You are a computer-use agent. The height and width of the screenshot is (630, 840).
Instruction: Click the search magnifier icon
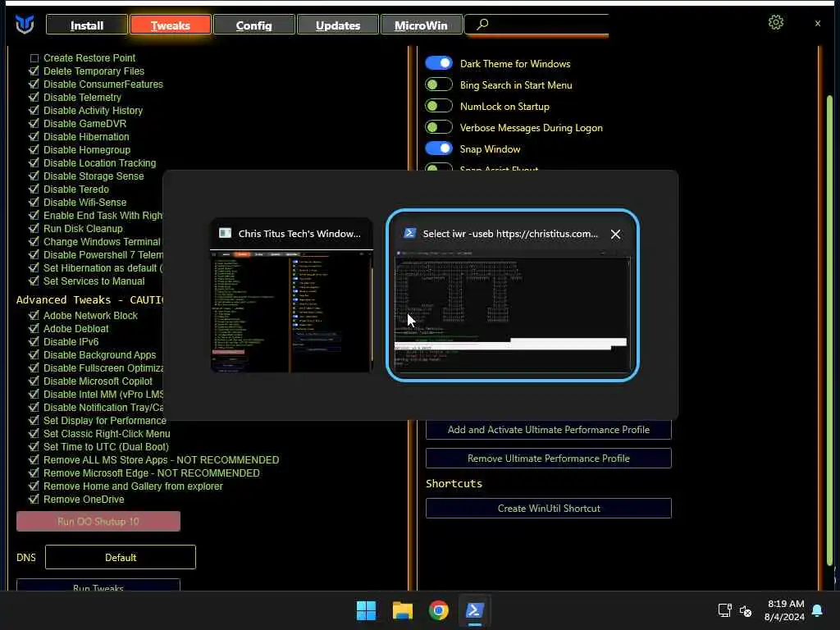pyautogui.click(x=482, y=24)
